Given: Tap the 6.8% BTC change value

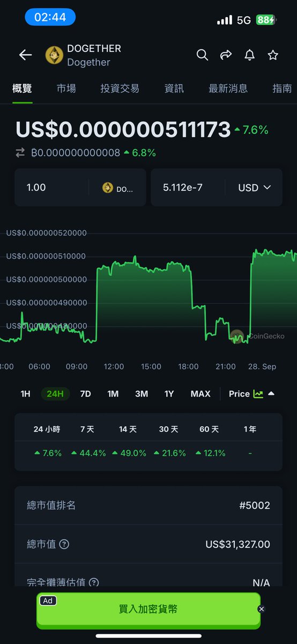Looking at the screenshot, I should (140, 153).
